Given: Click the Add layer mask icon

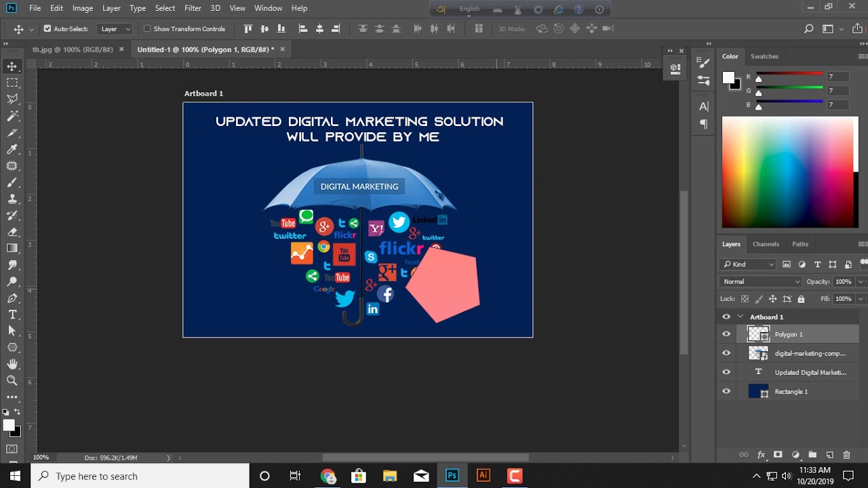Looking at the screenshot, I should pyautogui.click(x=778, y=455).
